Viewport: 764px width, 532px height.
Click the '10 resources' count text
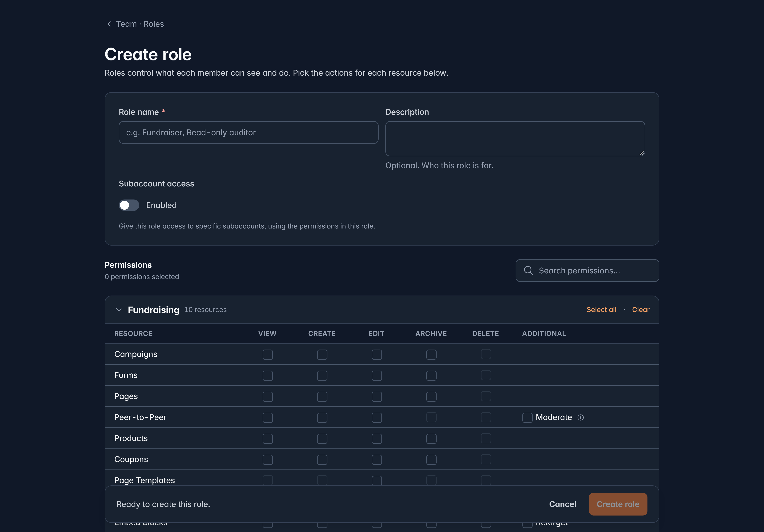click(205, 310)
